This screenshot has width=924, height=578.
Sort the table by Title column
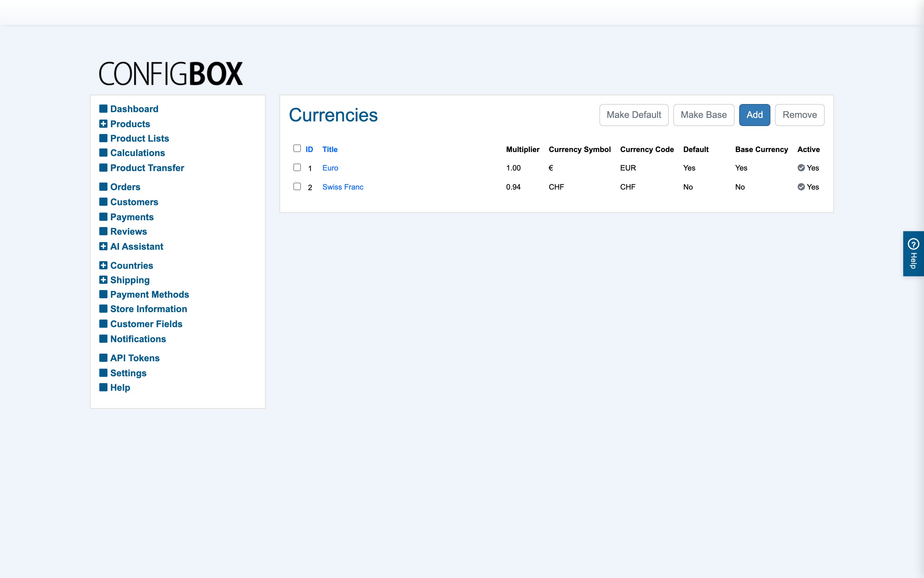(330, 149)
